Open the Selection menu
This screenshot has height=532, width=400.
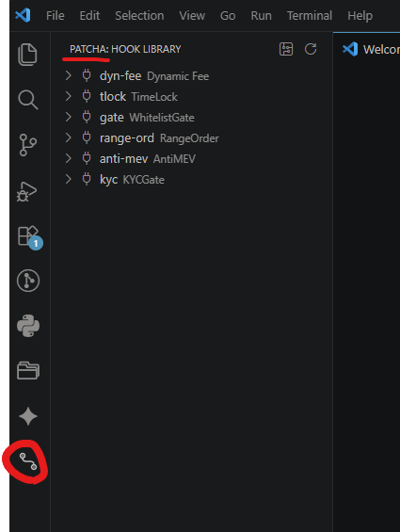[139, 16]
